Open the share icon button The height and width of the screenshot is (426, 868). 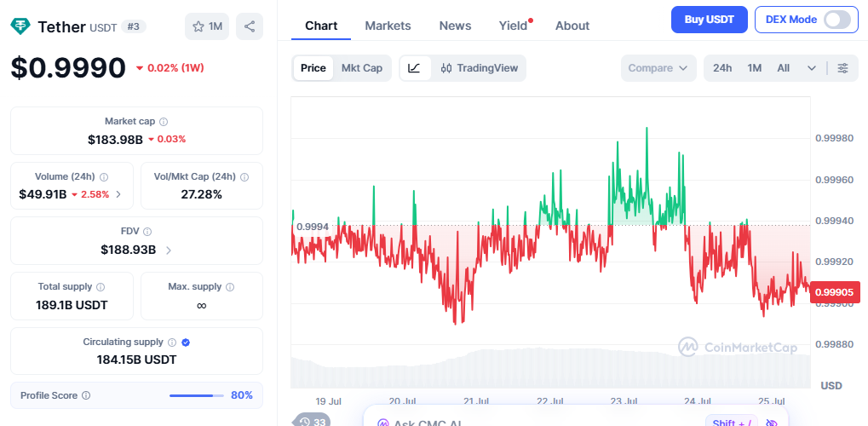click(x=250, y=26)
